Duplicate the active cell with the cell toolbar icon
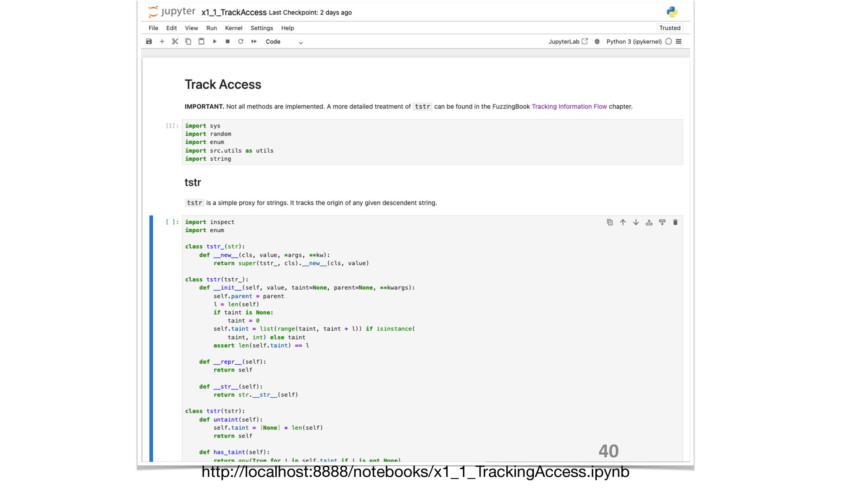 tap(610, 222)
